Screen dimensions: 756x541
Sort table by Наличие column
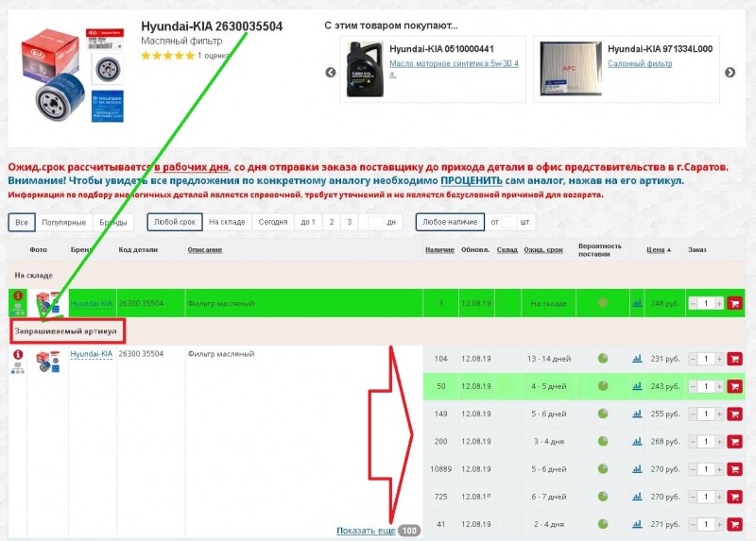[439, 249]
